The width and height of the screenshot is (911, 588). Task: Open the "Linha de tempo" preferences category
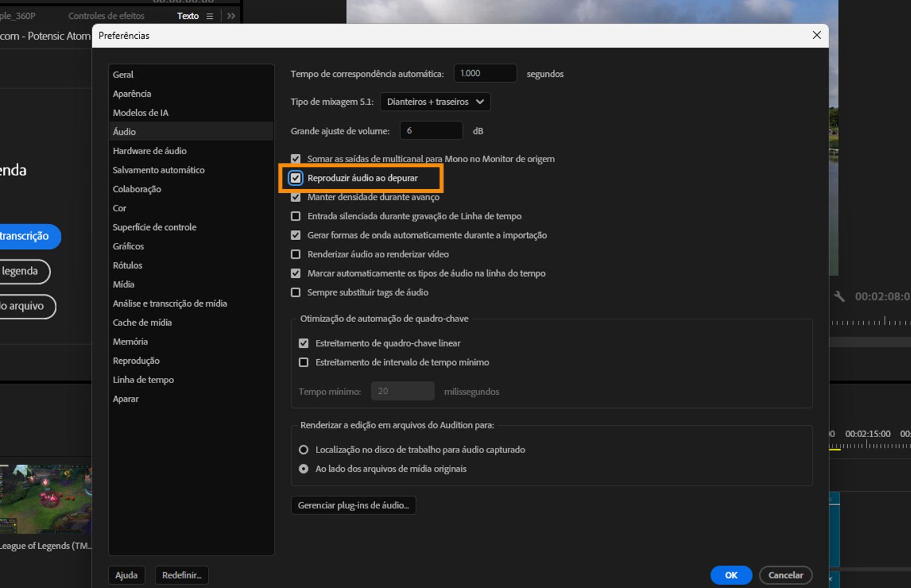[143, 379]
